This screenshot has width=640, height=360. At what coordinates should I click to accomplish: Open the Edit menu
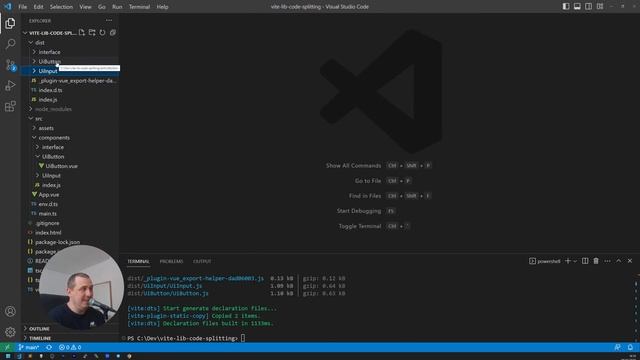[38, 7]
